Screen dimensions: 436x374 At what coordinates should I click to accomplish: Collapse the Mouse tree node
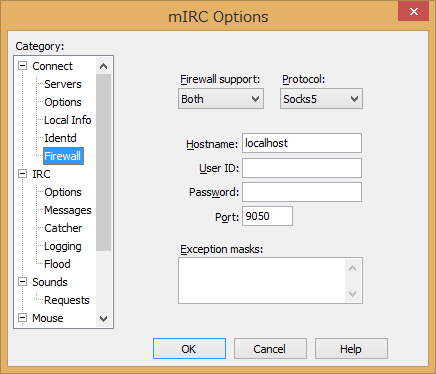[22, 318]
